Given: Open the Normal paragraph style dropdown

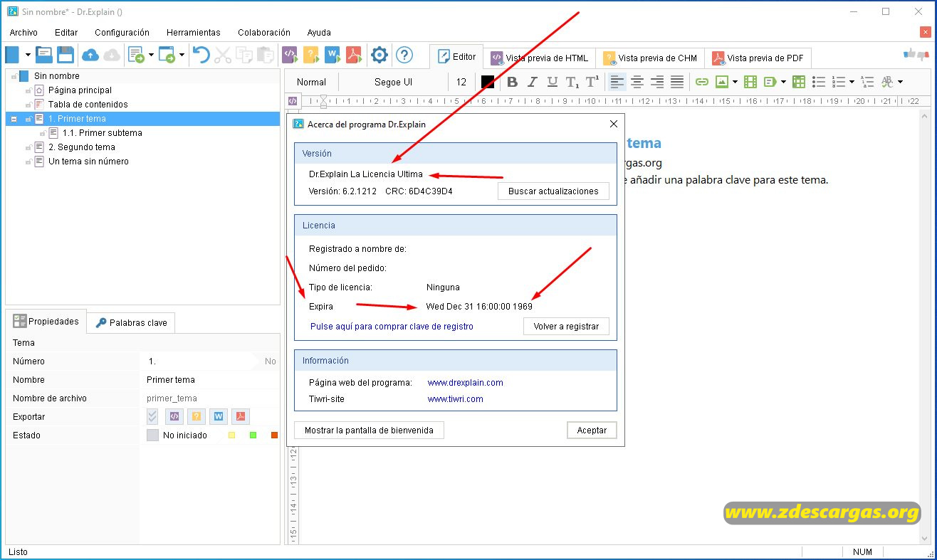Looking at the screenshot, I should click(x=311, y=82).
